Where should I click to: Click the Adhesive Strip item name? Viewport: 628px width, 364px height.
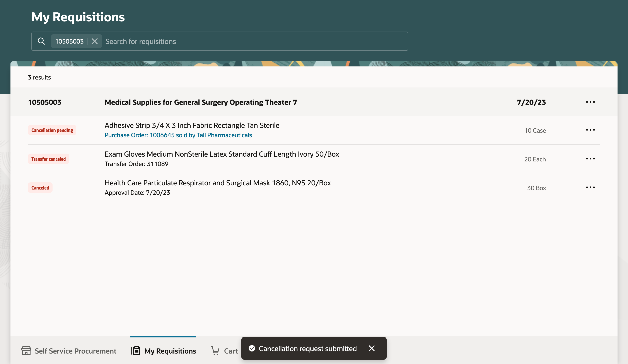[x=192, y=125]
